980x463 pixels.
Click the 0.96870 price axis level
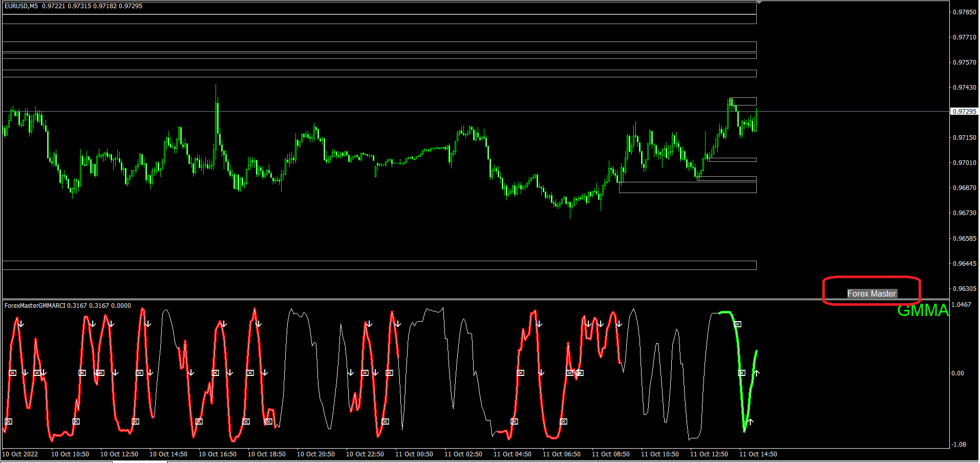click(x=965, y=188)
